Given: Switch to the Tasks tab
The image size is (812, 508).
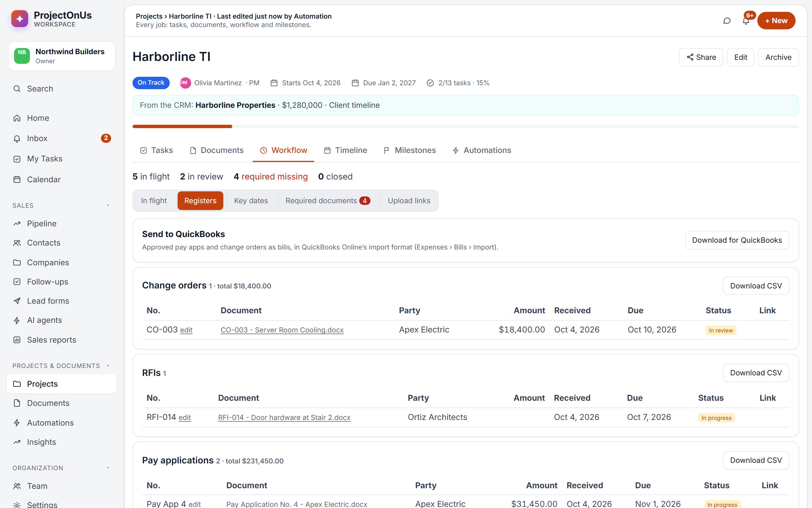Looking at the screenshot, I should pos(156,150).
